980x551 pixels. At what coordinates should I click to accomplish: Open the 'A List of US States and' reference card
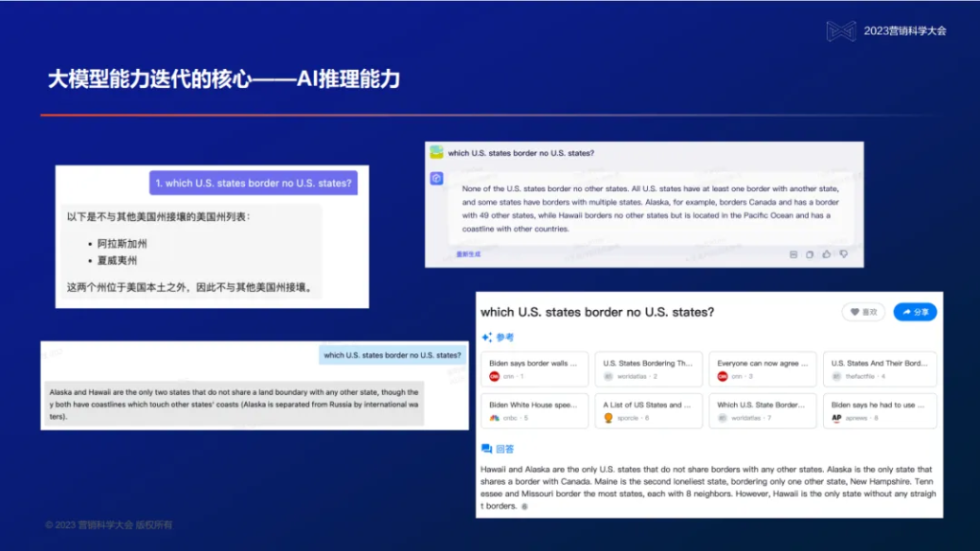pyautogui.click(x=648, y=411)
